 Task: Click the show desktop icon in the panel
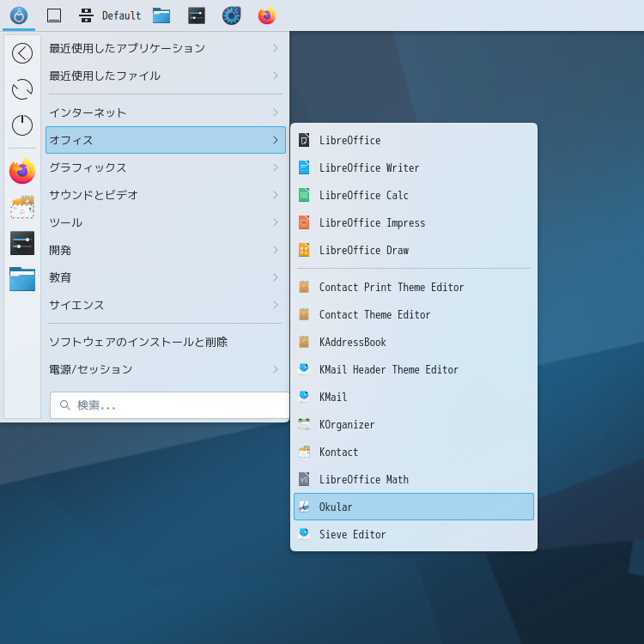tap(54, 15)
